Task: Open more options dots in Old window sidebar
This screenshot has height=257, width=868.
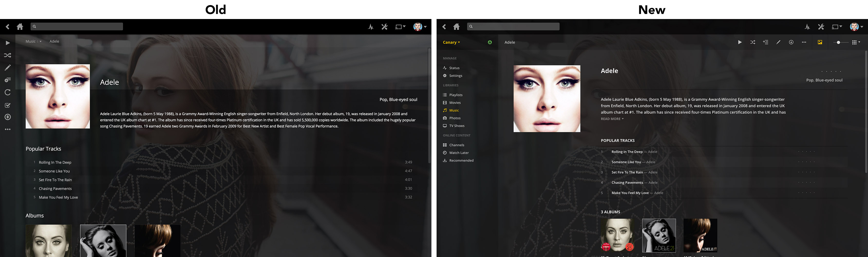Action: coord(7,129)
